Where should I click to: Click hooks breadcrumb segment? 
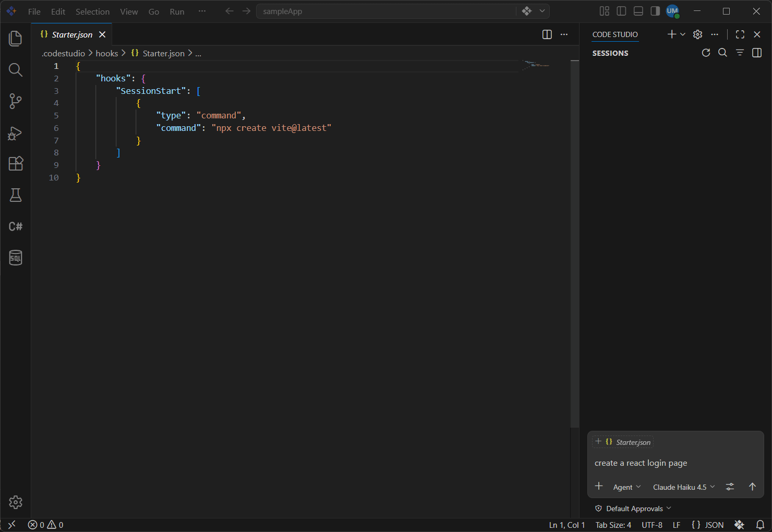point(107,53)
